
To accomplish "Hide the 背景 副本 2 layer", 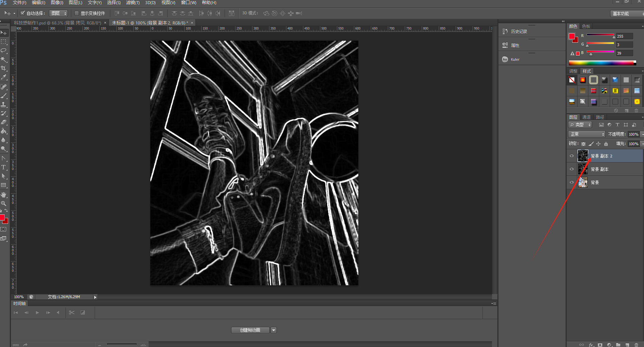I will tap(572, 156).
